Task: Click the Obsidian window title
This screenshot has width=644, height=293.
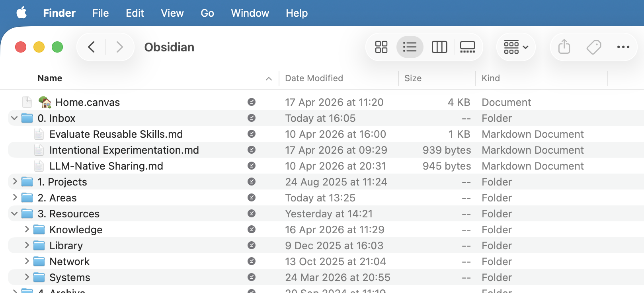Action: 169,47
